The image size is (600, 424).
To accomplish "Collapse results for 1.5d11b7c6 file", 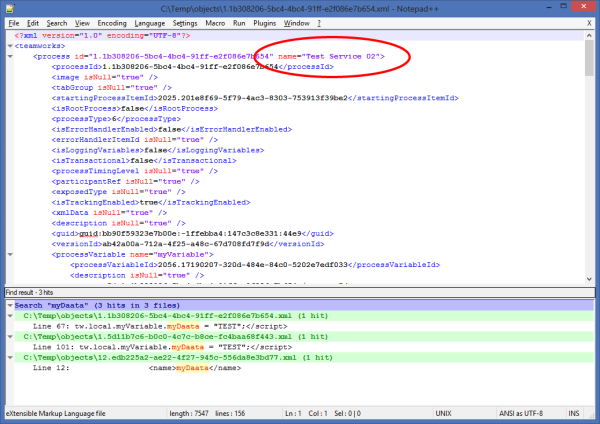I will pyautogui.click(x=10, y=337).
